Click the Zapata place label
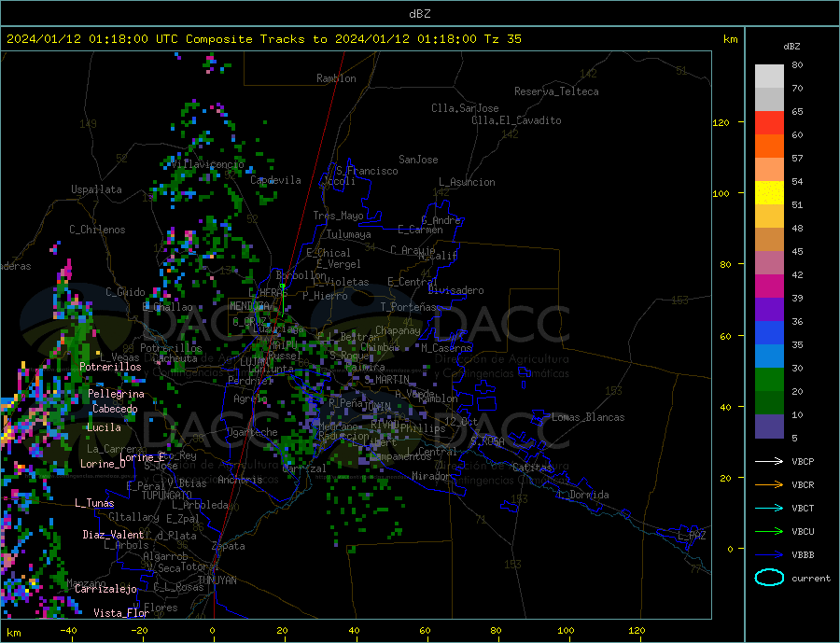The width and height of the screenshot is (840, 643). coord(229,546)
